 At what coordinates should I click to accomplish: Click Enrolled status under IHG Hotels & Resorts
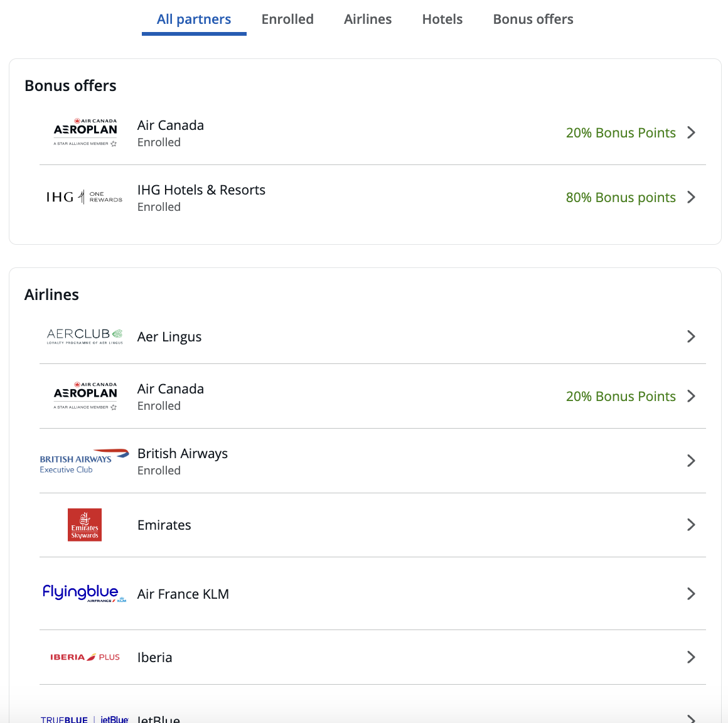[159, 206]
